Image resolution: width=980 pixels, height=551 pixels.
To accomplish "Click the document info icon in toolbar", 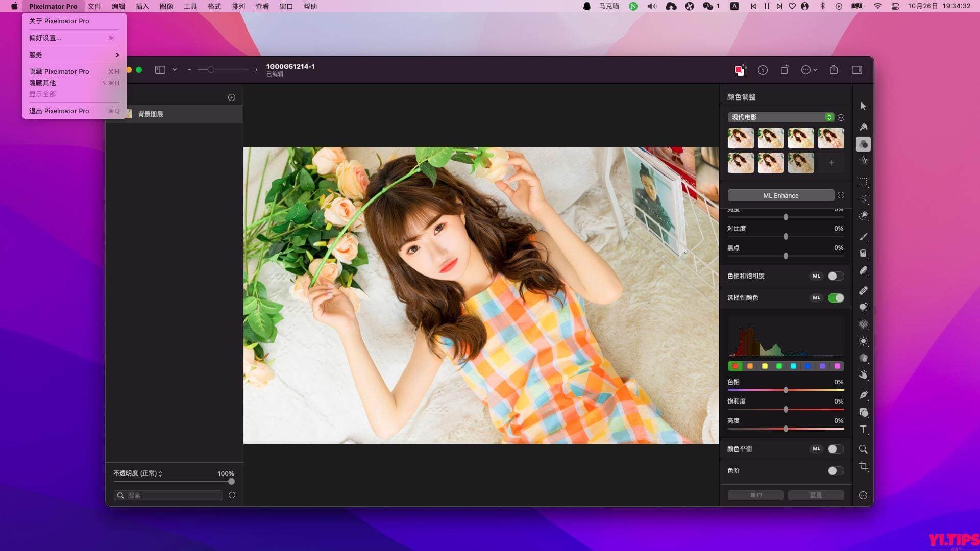I will point(763,70).
